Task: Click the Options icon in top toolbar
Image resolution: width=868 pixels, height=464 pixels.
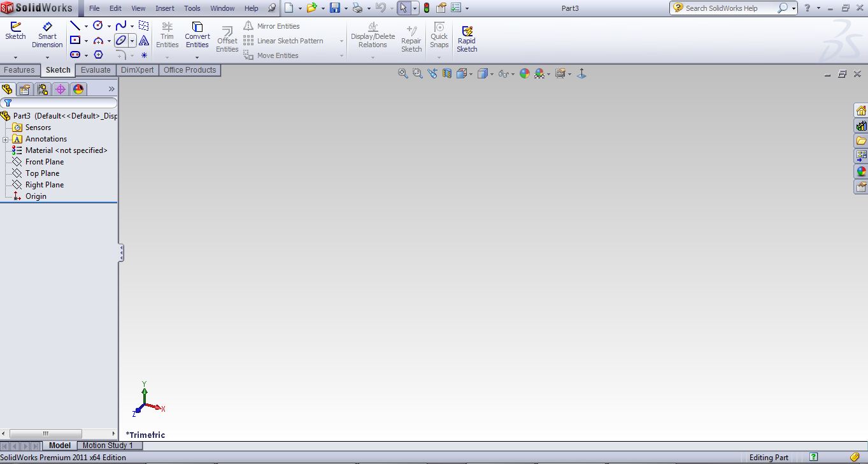Action: tap(456, 8)
